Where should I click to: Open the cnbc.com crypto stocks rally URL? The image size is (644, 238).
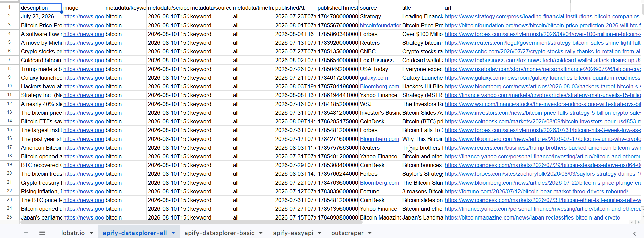pyautogui.click(x=543, y=51)
